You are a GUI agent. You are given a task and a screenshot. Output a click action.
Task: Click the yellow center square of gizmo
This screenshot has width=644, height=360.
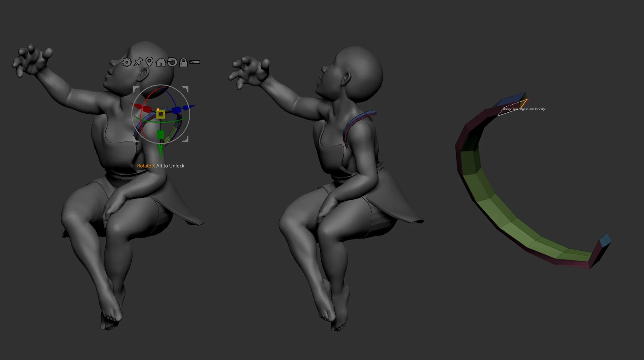pos(161,114)
